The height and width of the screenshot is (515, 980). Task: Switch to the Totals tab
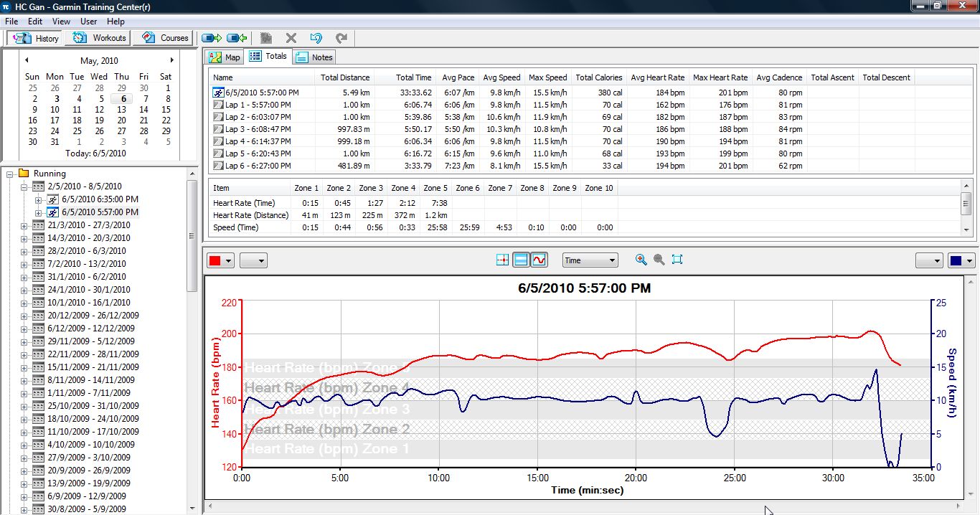268,57
